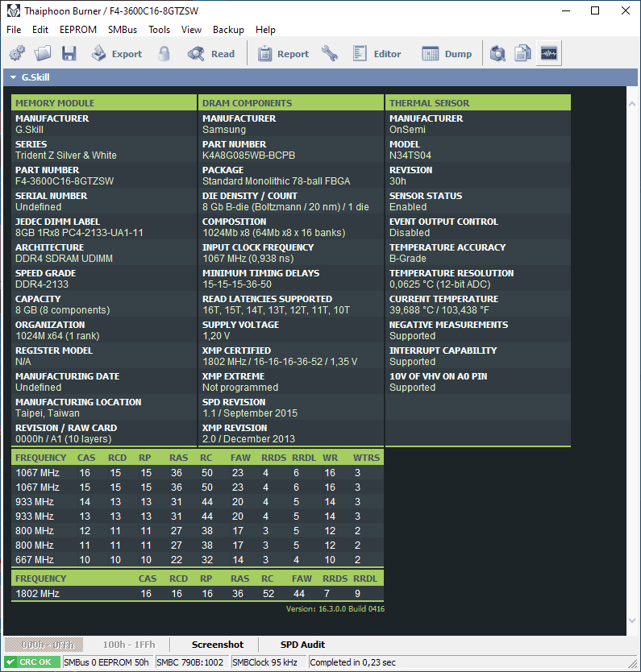
Task: Open the Report toolbar button
Action: (x=283, y=53)
